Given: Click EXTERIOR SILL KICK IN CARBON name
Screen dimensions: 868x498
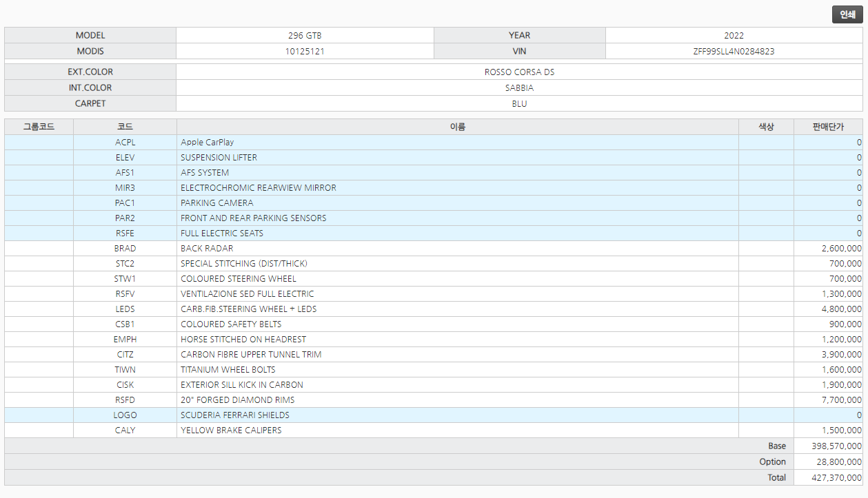Looking at the screenshot, I should click(x=242, y=384).
